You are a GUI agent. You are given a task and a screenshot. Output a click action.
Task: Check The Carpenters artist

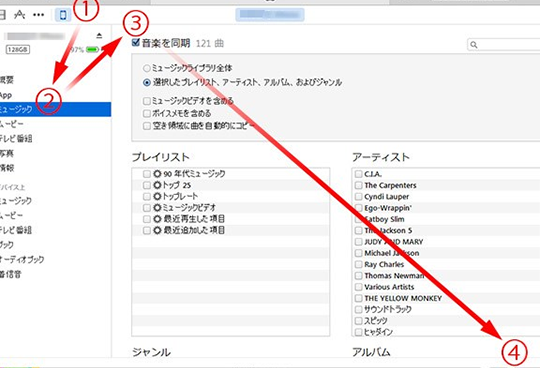point(359,185)
